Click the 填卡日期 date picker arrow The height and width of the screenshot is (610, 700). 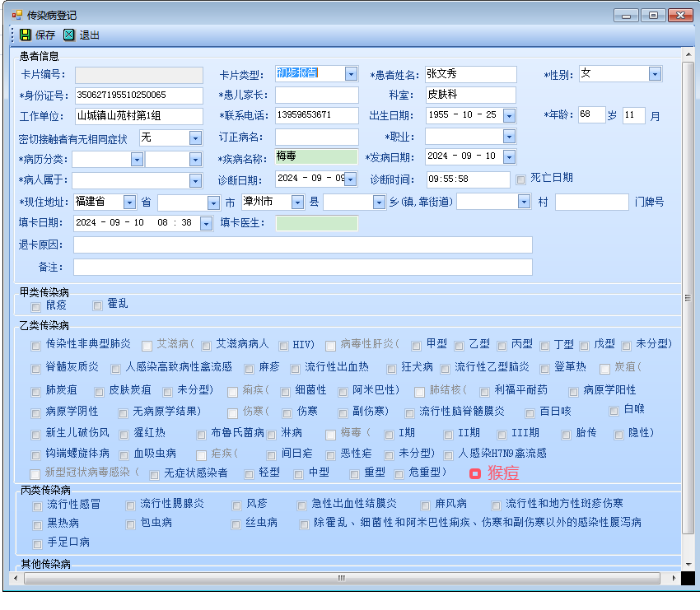tap(206, 223)
